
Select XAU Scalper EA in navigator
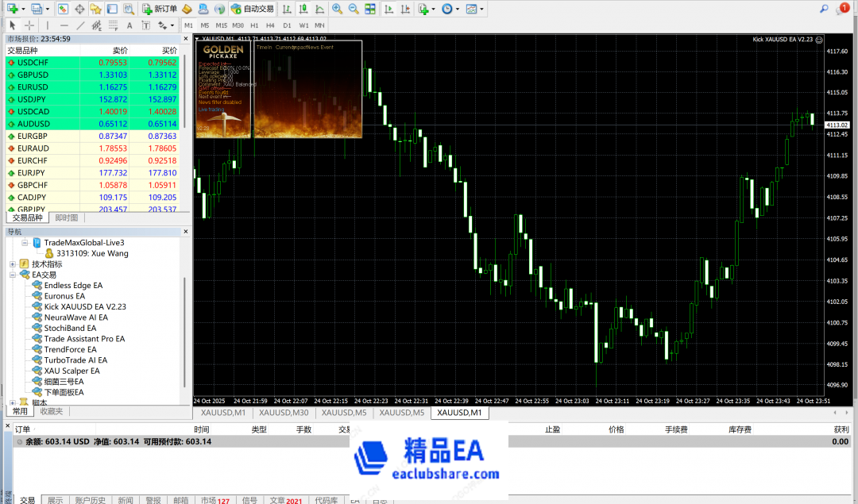pyautogui.click(x=71, y=371)
